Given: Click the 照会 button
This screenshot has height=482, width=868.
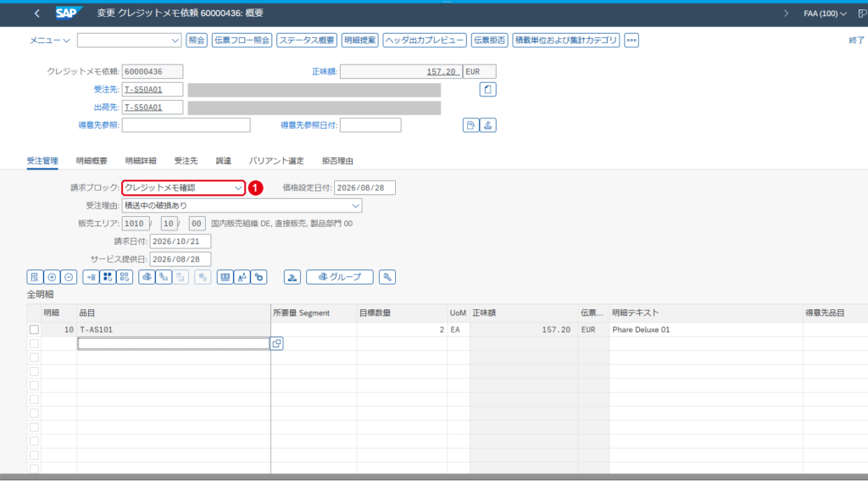Looking at the screenshot, I should [197, 41].
